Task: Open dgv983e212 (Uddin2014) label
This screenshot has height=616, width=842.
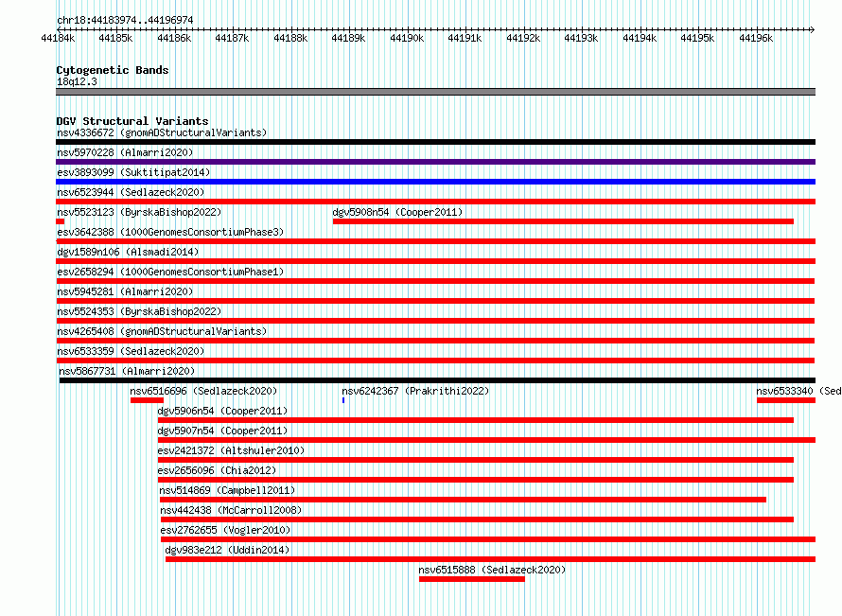Action: 227,550
